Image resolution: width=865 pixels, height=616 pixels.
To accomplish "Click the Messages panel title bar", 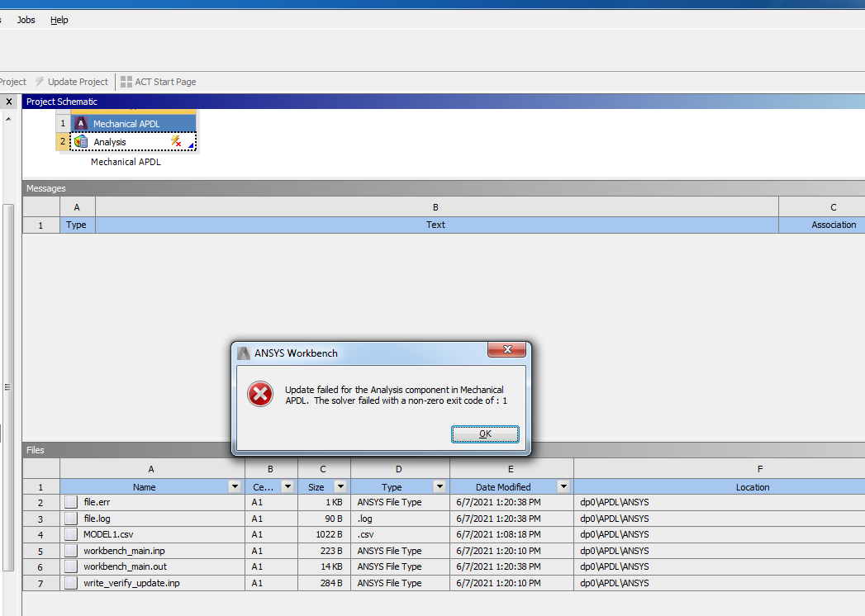I will pos(444,188).
